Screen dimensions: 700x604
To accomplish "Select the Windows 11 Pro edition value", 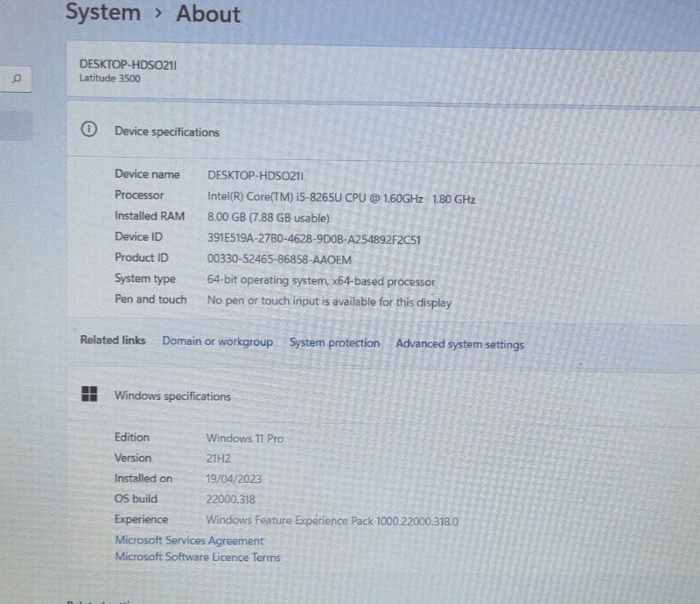I will [x=245, y=439].
